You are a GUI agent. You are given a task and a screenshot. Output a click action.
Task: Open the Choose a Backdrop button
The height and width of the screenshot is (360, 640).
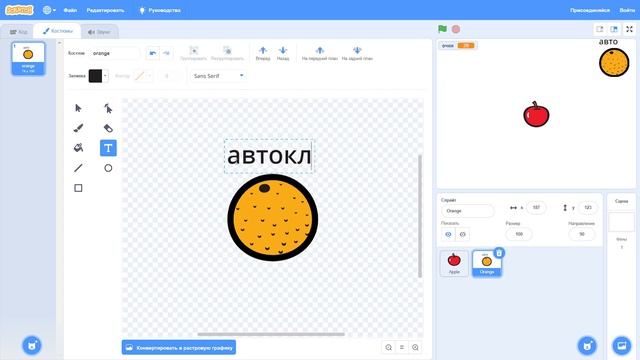(x=622, y=346)
